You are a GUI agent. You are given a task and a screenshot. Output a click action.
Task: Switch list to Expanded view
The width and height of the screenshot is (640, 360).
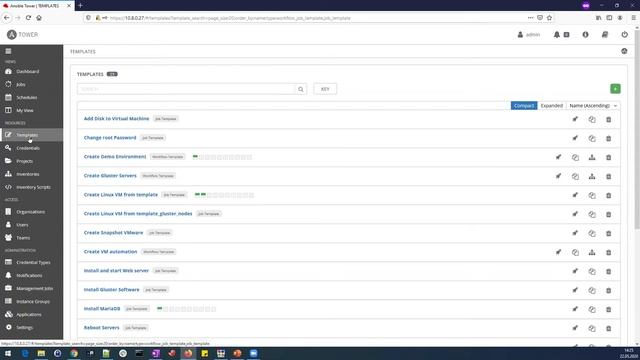point(551,106)
